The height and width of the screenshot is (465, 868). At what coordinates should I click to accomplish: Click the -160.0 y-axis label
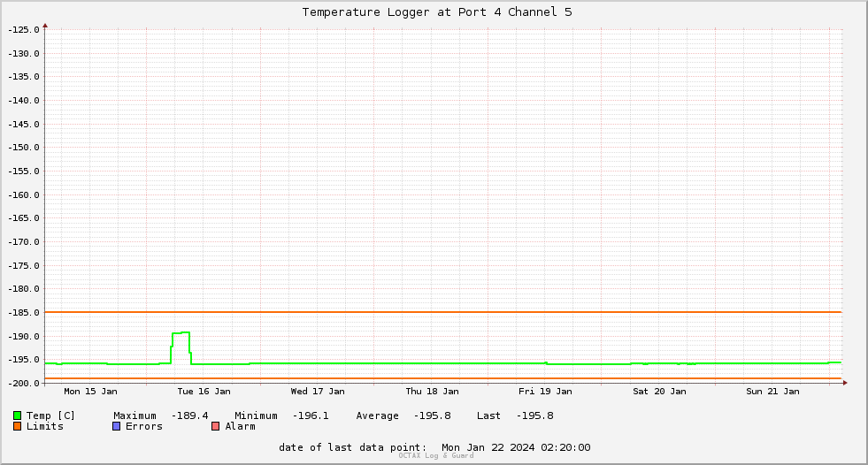[23, 195]
